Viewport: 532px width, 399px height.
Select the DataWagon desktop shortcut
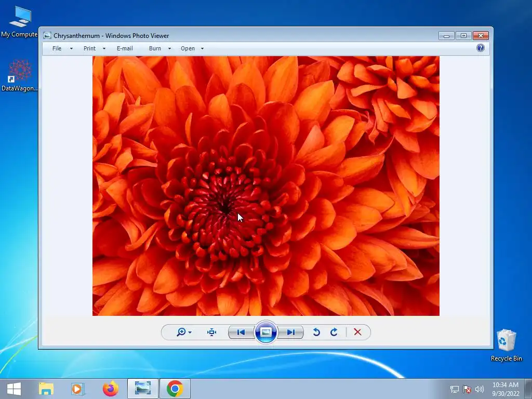[19, 76]
